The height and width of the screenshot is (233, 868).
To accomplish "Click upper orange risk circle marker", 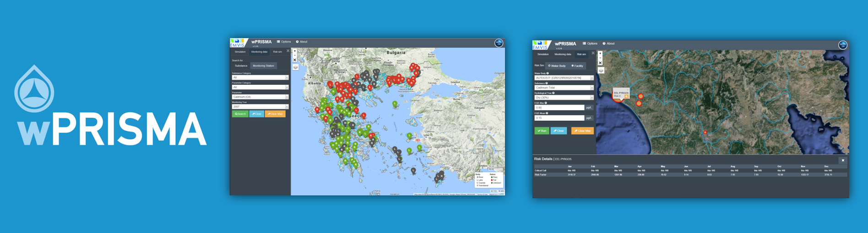I will pyautogui.click(x=641, y=96).
